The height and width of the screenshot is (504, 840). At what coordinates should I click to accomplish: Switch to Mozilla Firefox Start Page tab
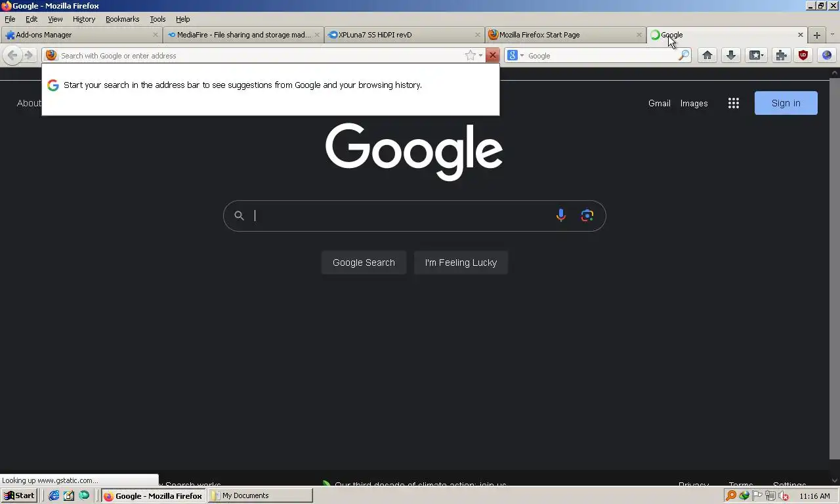[x=566, y=35]
